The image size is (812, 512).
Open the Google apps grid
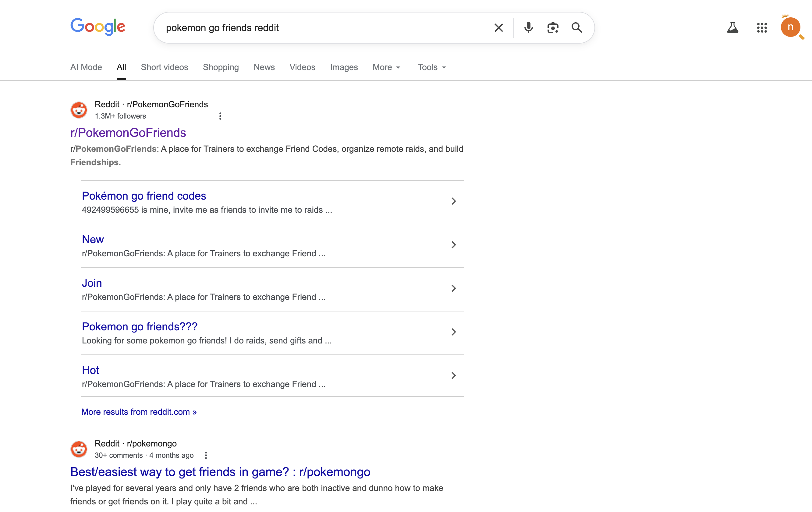click(762, 28)
